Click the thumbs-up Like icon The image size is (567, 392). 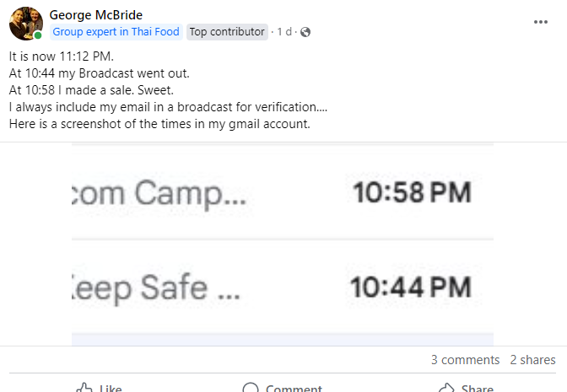pos(84,389)
